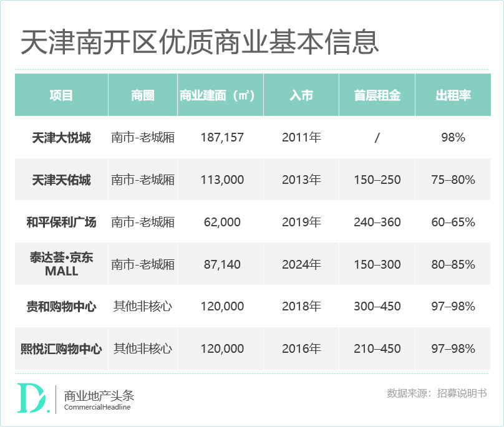Select the 天津大悦城 project cell
The image size is (504, 427).
tap(61, 138)
